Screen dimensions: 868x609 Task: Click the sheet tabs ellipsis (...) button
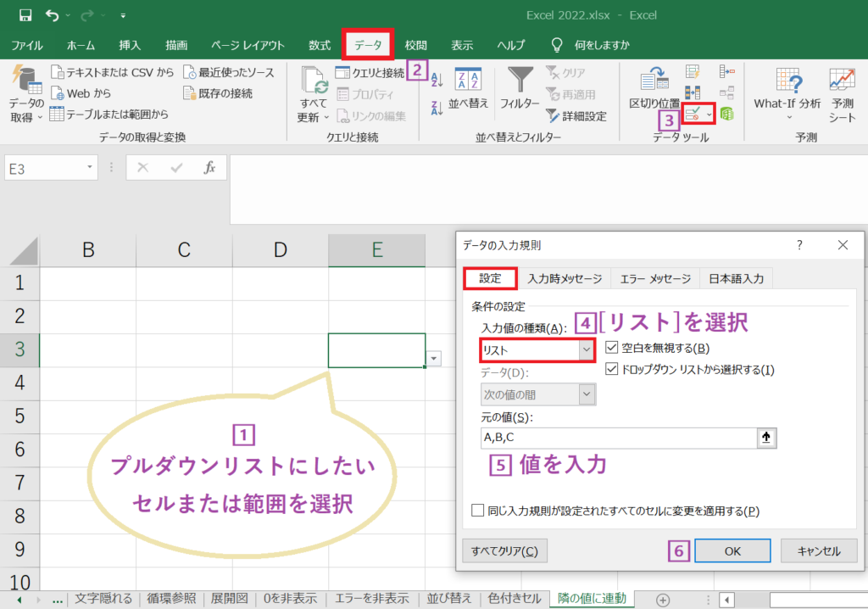pos(58,600)
